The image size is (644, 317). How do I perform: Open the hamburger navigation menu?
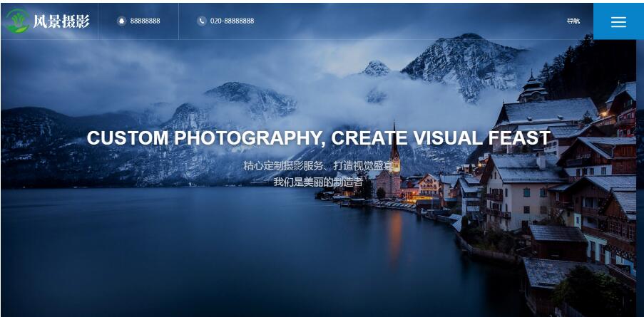tap(618, 21)
